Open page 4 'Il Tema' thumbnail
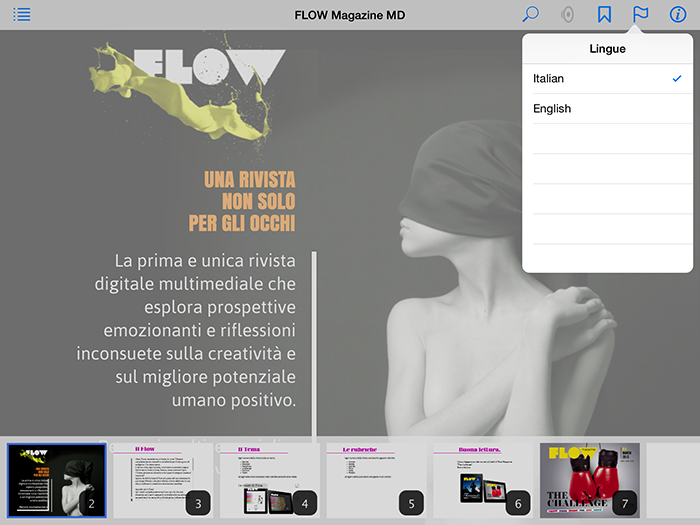Viewport: 700px width, 525px height. (270, 480)
